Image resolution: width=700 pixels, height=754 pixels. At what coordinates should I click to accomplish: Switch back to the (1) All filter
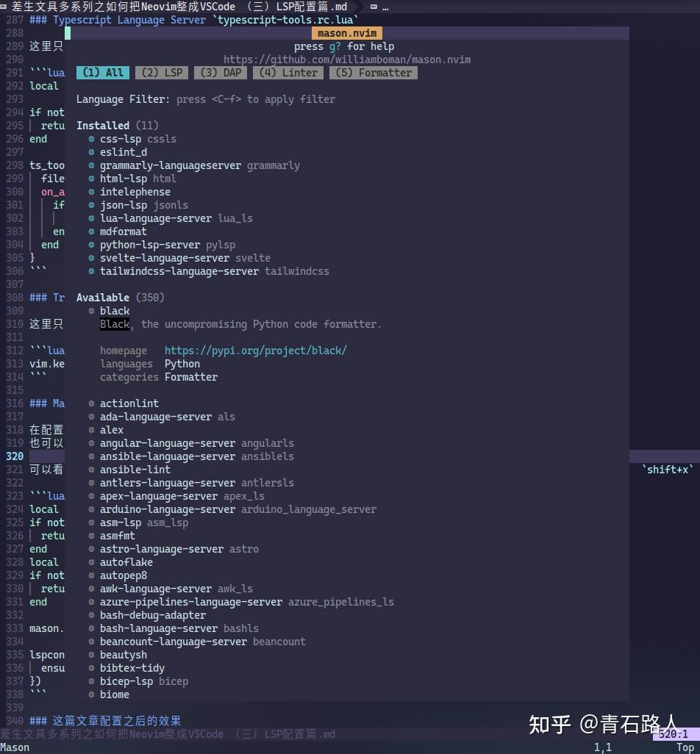[x=102, y=73]
